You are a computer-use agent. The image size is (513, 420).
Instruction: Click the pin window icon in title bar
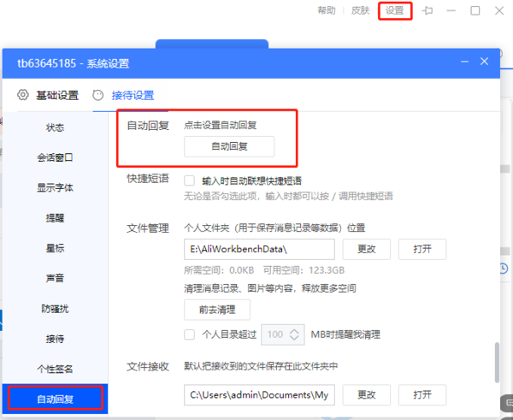(427, 11)
